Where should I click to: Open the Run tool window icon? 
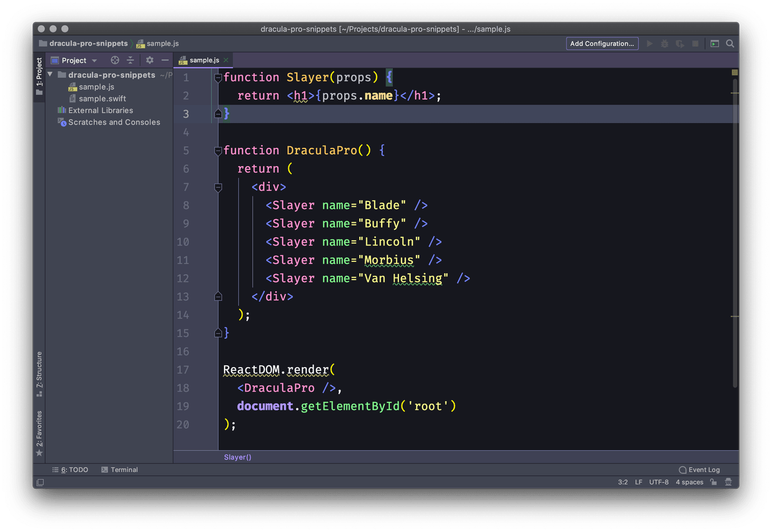click(x=715, y=43)
